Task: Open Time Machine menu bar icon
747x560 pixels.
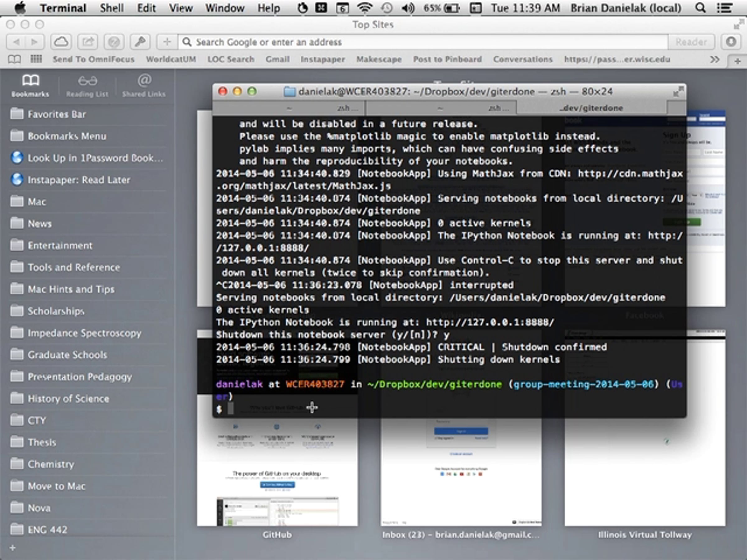Action: [387, 8]
